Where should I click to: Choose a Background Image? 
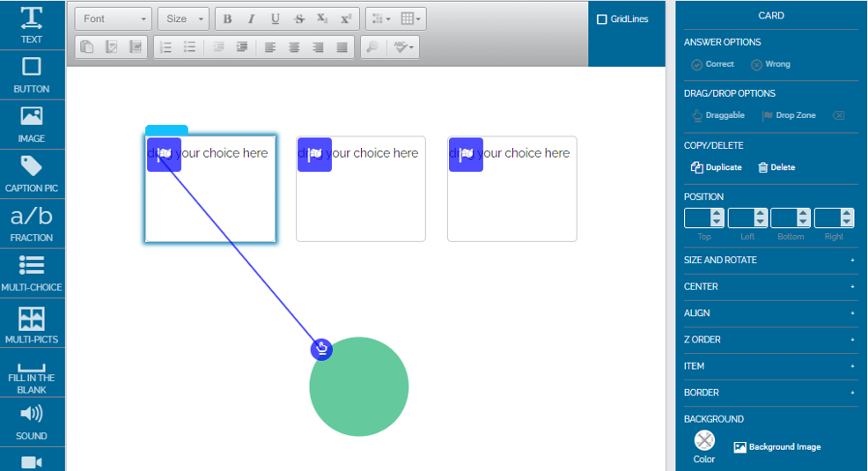point(777,447)
